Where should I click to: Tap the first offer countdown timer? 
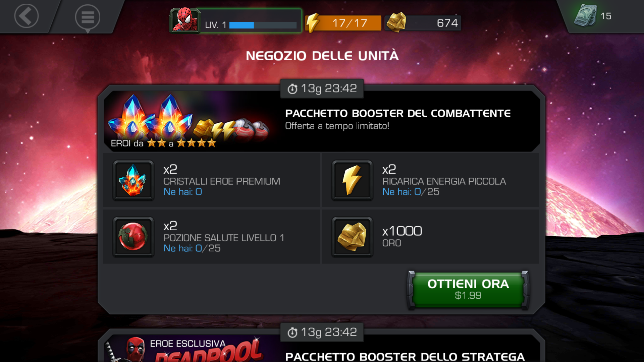pyautogui.click(x=322, y=88)
